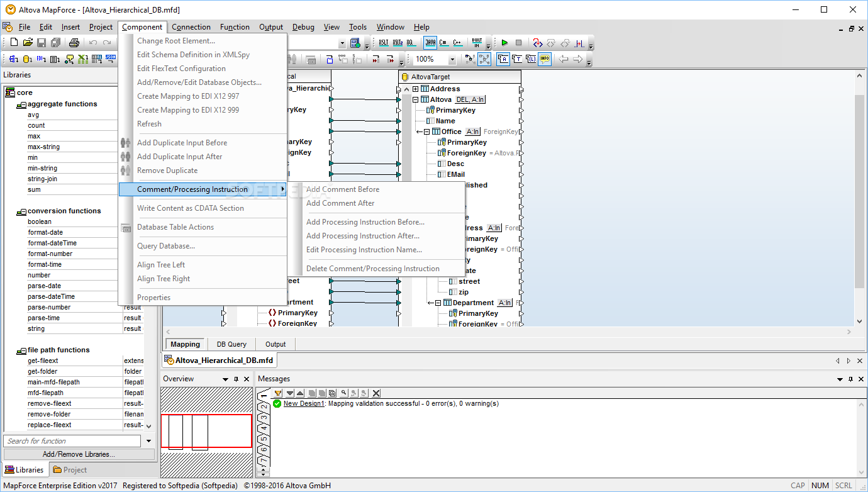Clear messages with X icon
This screenshot has height=492, width=868.
[x=376, y=393]
